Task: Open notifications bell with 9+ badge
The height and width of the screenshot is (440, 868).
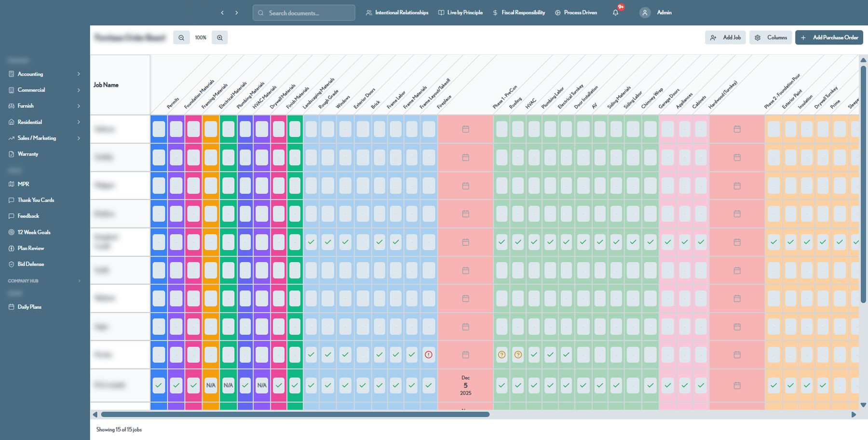Action: (x=616, y=13)
